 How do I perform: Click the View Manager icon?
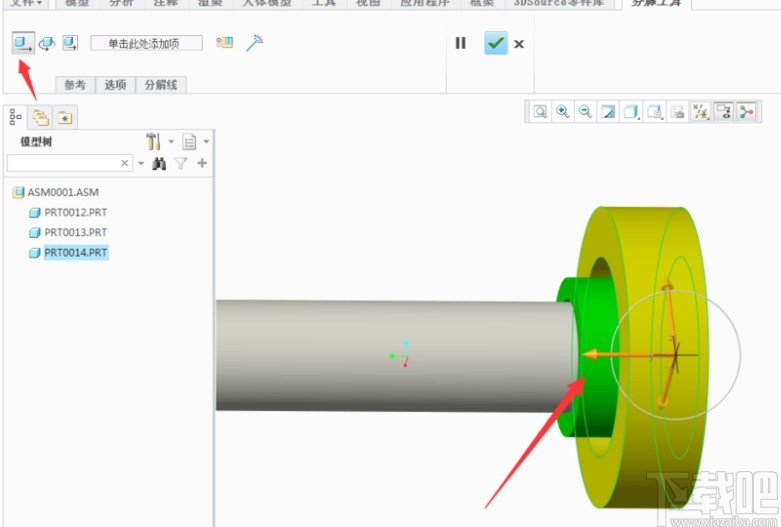(x=677, y=112)
